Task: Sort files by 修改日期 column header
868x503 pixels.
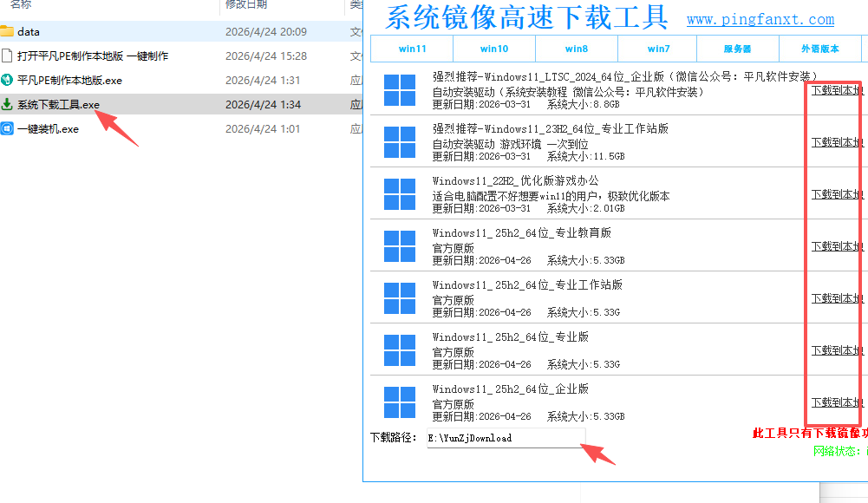Action: click(246, 4)
